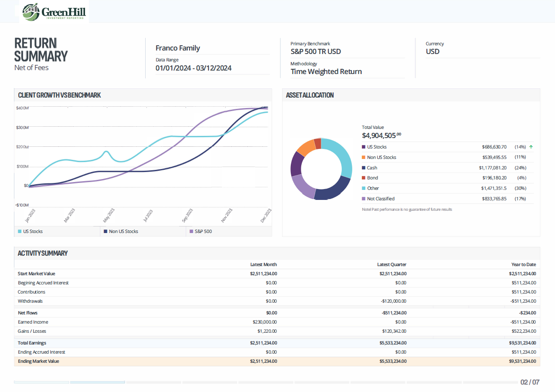
Task: Click the Non US Stocks navy swatch in chart legend
Action: coord(106,231)
